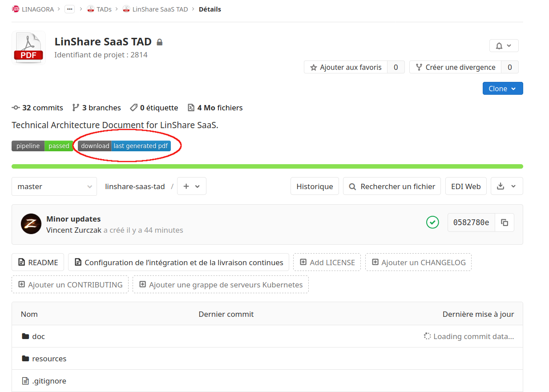This screenshot has width=549, height=392.
Task: Copy the commit SHA with clipboard icon
Action: pyautogui.click(x=505, y=222)
